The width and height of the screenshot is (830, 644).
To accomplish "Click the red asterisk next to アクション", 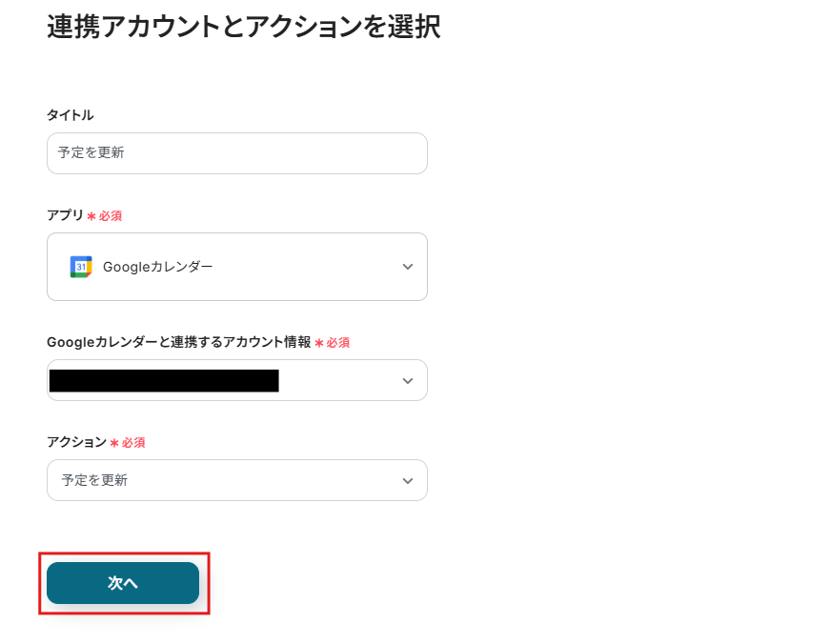I will (x=114, y=443).
